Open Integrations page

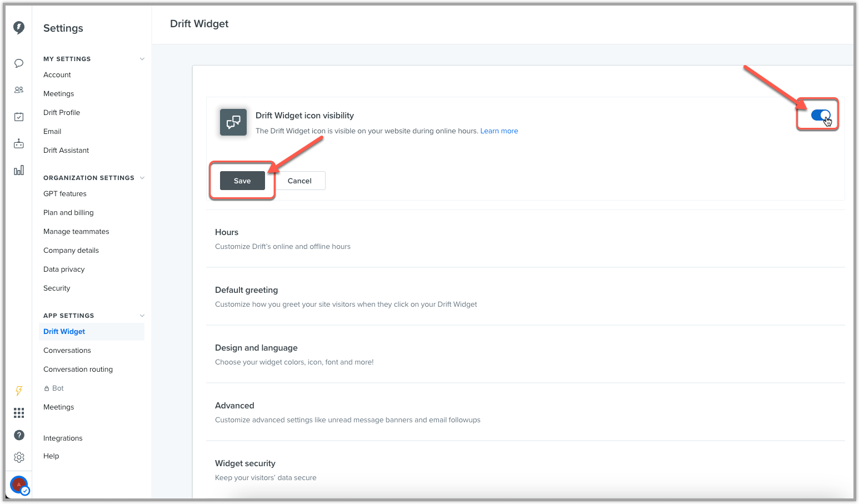(63, 438)
